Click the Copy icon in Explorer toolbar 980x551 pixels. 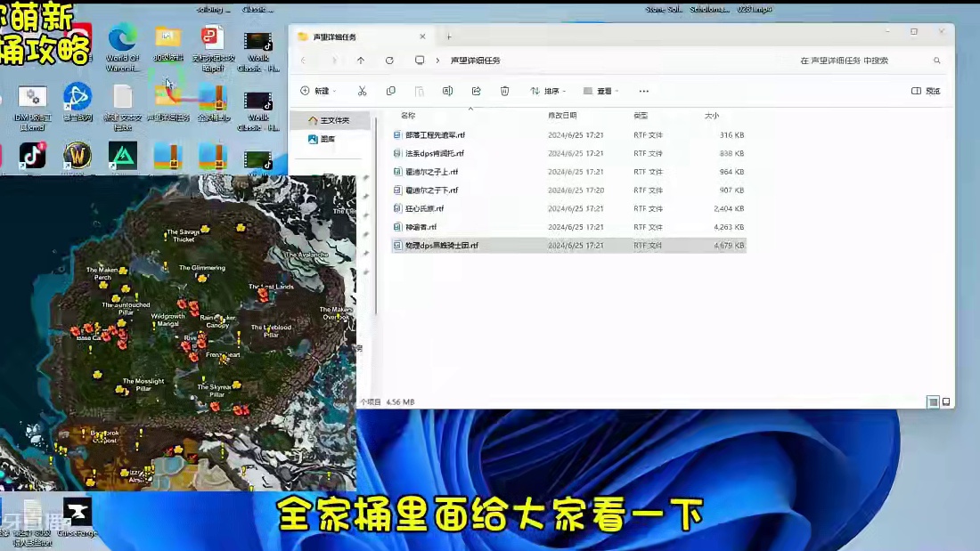point(390,91)
